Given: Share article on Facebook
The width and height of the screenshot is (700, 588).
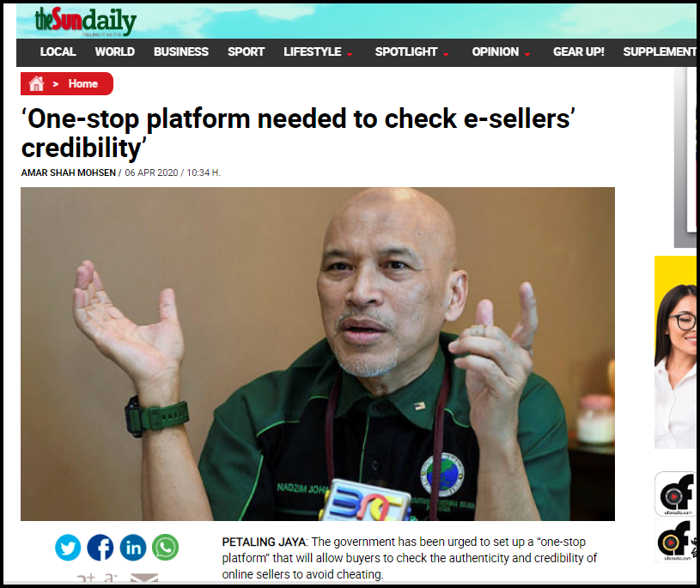Looking at the screenshot, I should tap(100, 548).
